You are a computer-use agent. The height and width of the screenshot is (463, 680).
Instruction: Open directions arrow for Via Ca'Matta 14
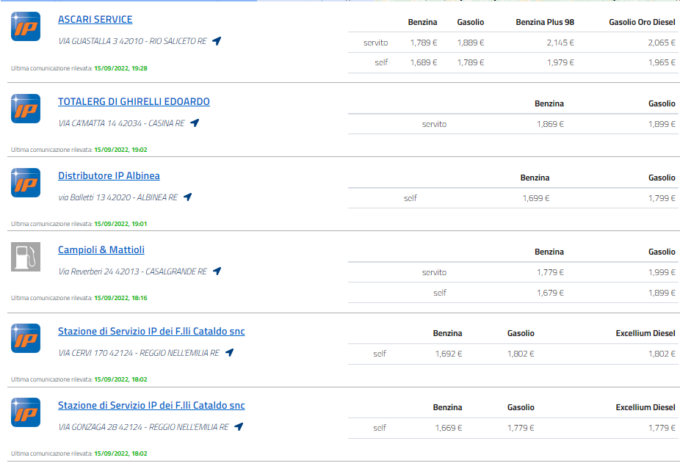click(195, 123)
